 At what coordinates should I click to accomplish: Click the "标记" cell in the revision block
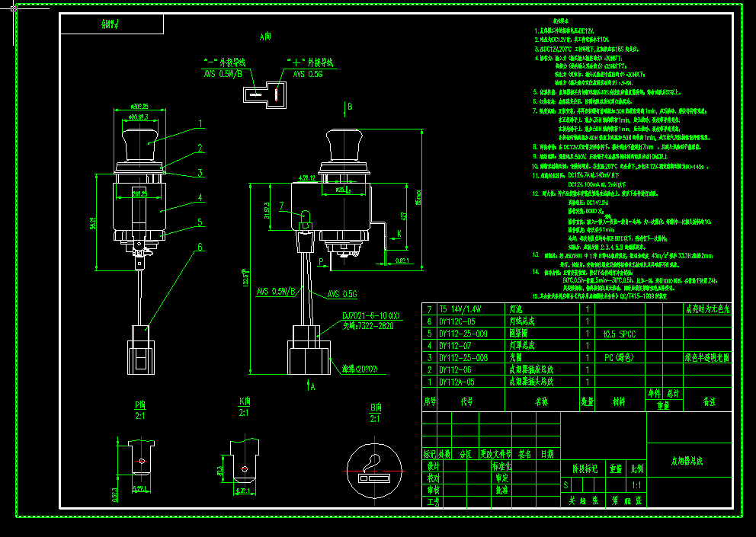[430, 454]
